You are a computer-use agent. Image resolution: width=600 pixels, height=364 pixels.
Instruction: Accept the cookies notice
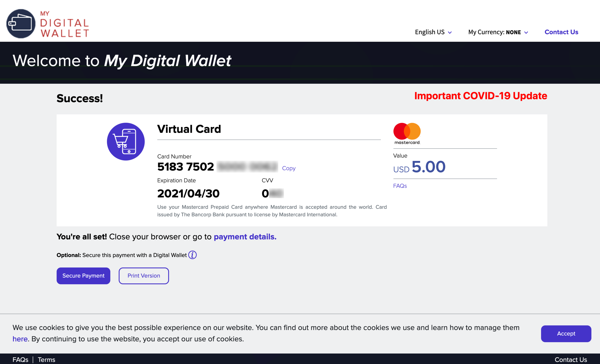566,334
